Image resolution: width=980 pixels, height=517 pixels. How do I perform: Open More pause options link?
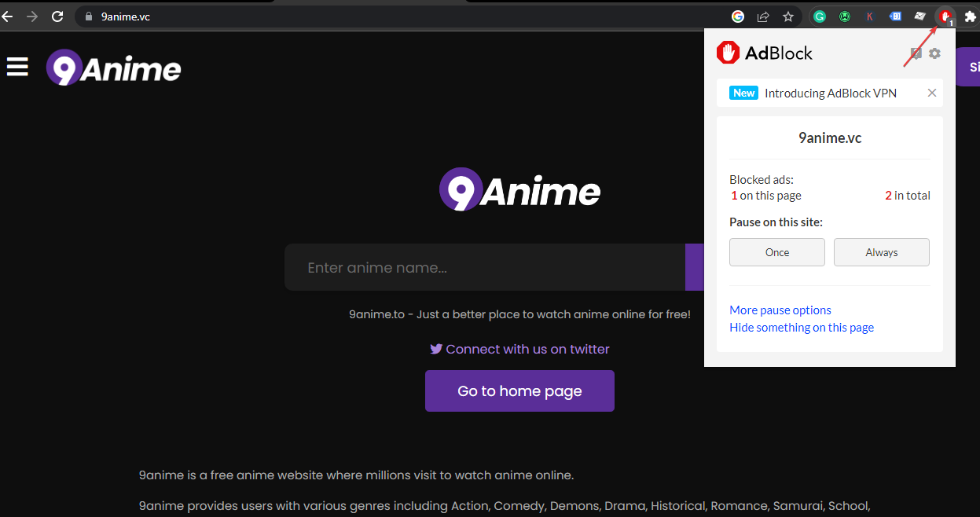pyautogui.click(x=780, y=310)
